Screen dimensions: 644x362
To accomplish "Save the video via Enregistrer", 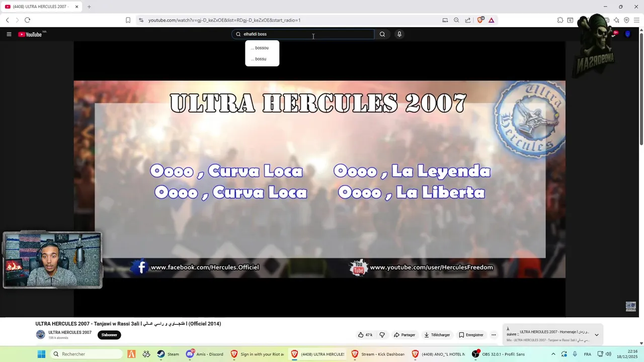I will [471, 335].
